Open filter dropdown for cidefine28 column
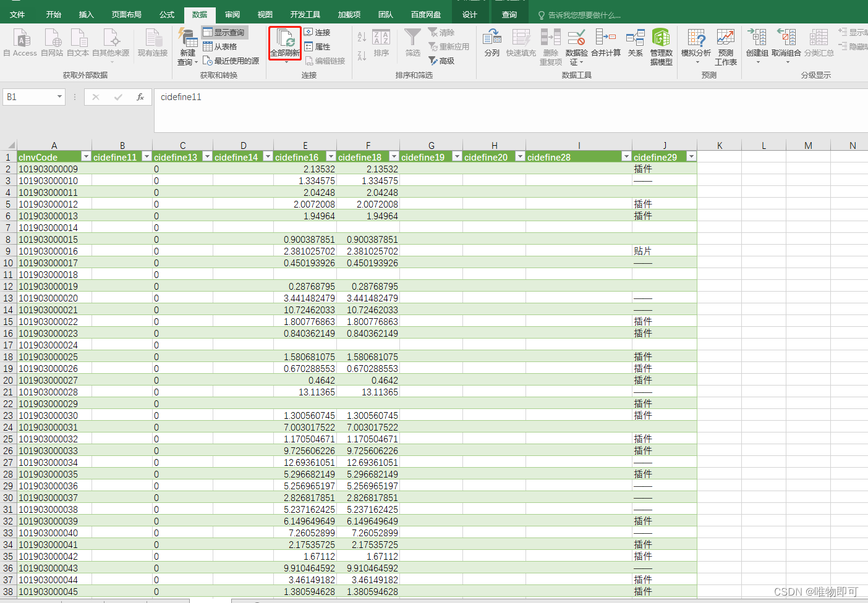The image size is (868, 603). click(x=626, y=157)
